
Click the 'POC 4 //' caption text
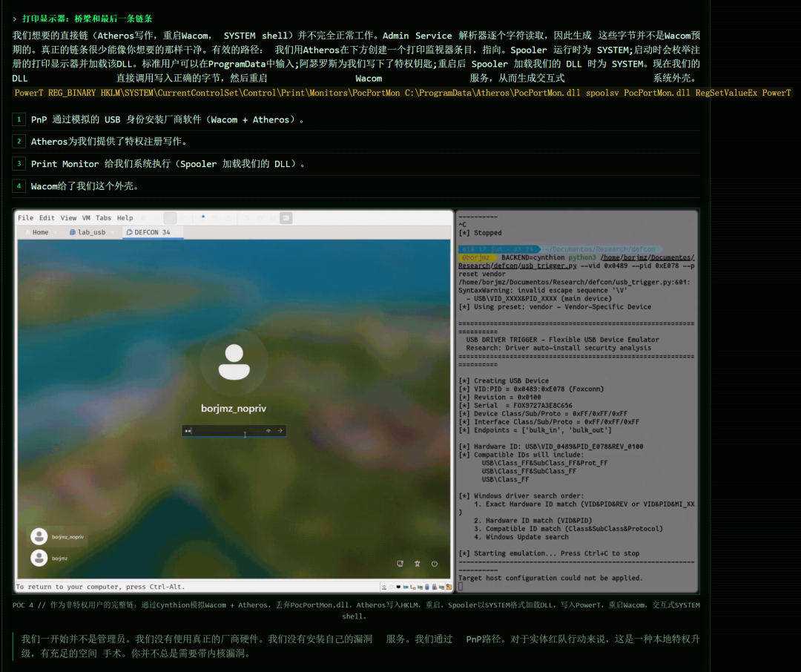[x=356, y=610]
